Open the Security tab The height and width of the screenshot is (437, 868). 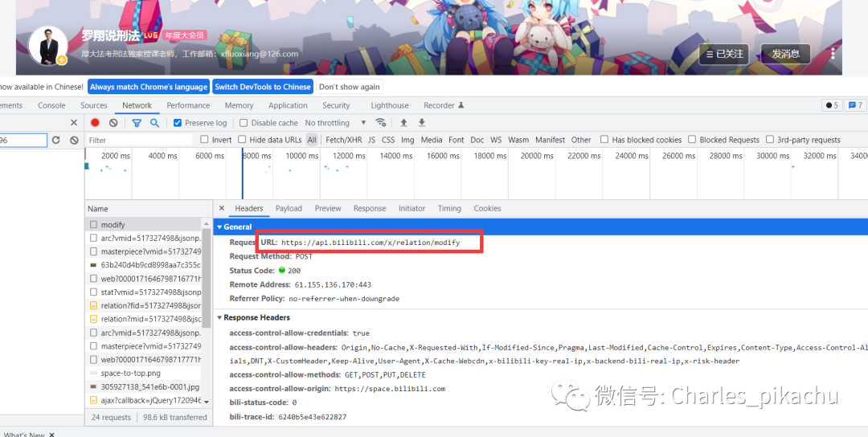pyautogui.click(x=336, y=105)
